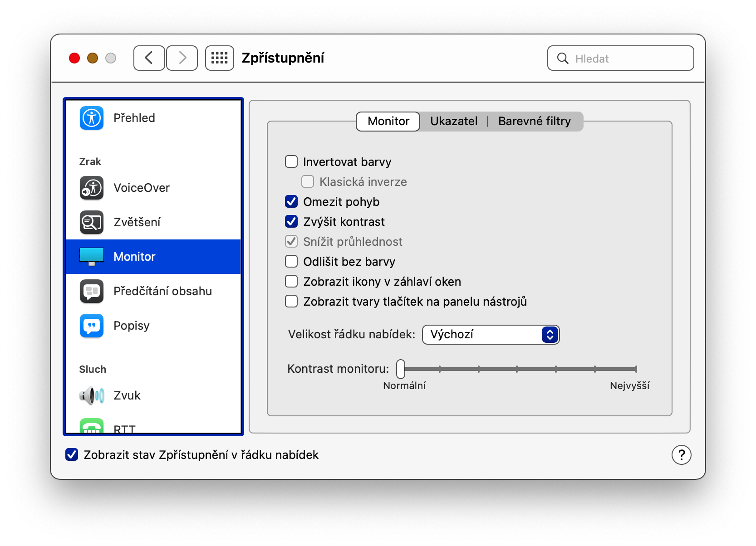Select the RTT phone icon
The width and height of the screenshot is (756, 546).
point(92,425)
